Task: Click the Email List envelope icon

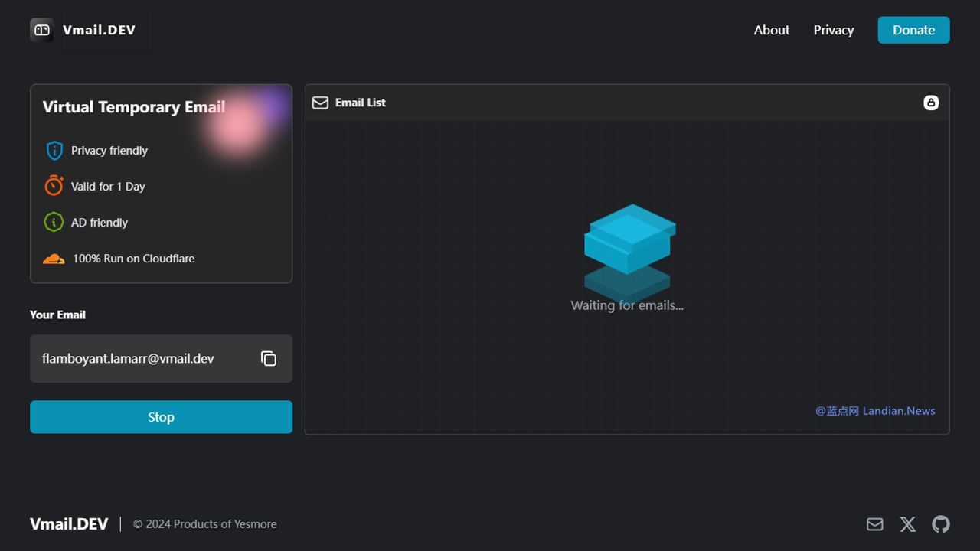Action: point(321,103)
